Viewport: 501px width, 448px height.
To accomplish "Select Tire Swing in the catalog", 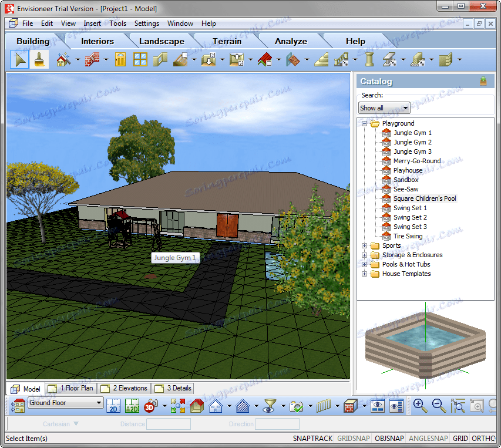I will (408, 236).
